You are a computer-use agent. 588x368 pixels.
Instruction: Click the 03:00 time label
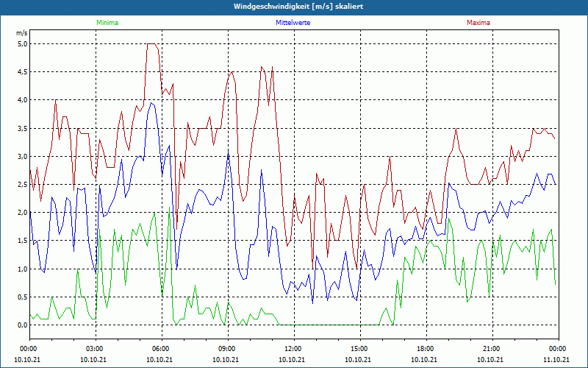pyautogui.click(x=94, y=349)
